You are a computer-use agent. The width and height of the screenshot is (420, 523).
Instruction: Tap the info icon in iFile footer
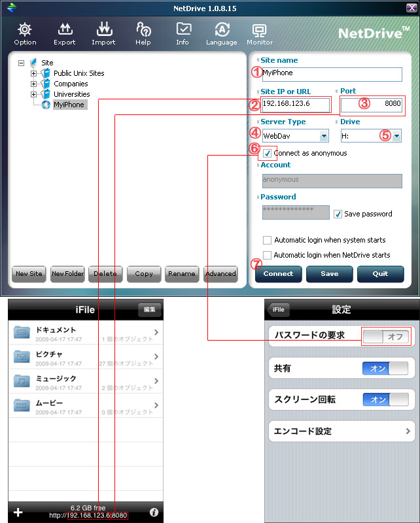tap(154, 512)
